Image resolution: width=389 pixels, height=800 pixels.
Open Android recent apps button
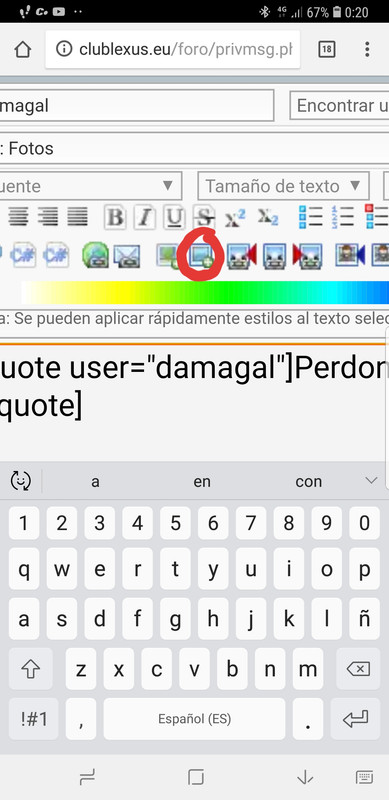pos(87,777)
